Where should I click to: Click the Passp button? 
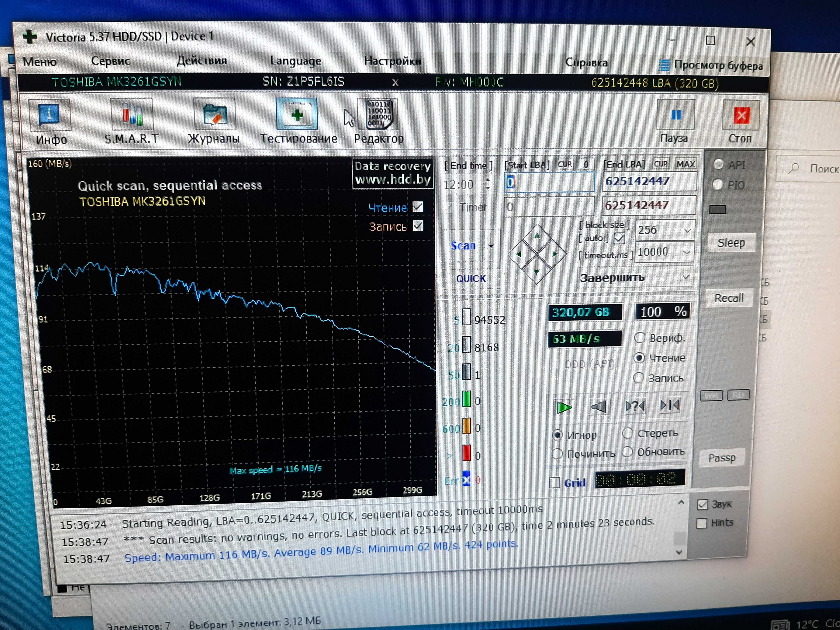tap(722, 458)
